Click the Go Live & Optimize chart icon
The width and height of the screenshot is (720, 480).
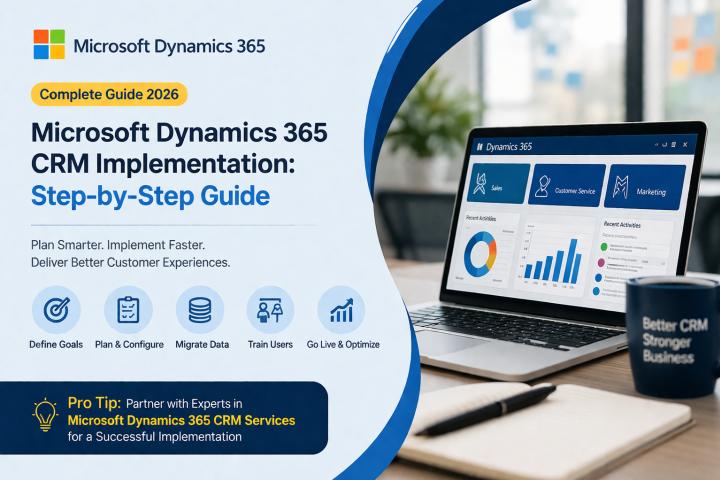point(341,310)
